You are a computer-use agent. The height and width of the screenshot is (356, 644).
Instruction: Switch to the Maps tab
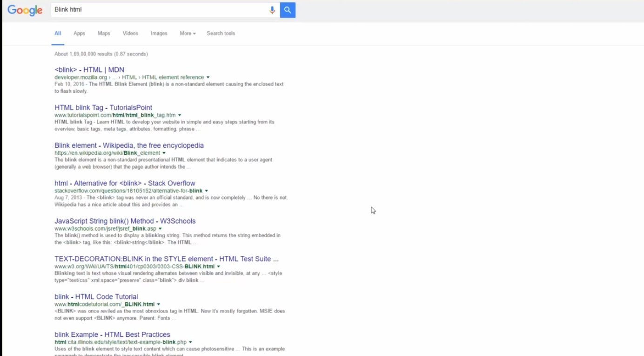tap(104, 34)
